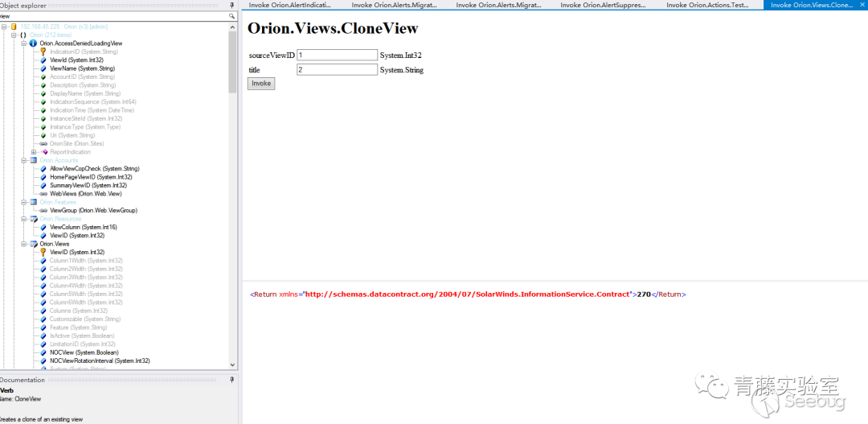Select the SummaryViewID (System.Int32) row
Image resolution: width=868 pixels, height=424 pixels.
pyautogui.click(x=88, y=186)
